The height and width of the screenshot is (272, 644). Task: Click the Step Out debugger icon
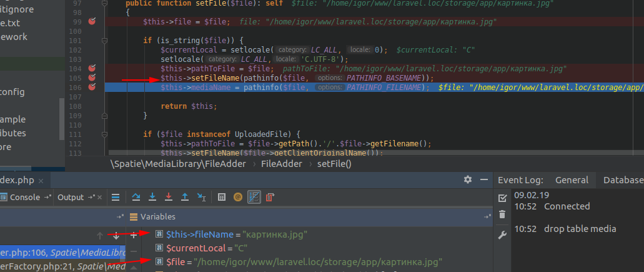click(x=185, y=197)
